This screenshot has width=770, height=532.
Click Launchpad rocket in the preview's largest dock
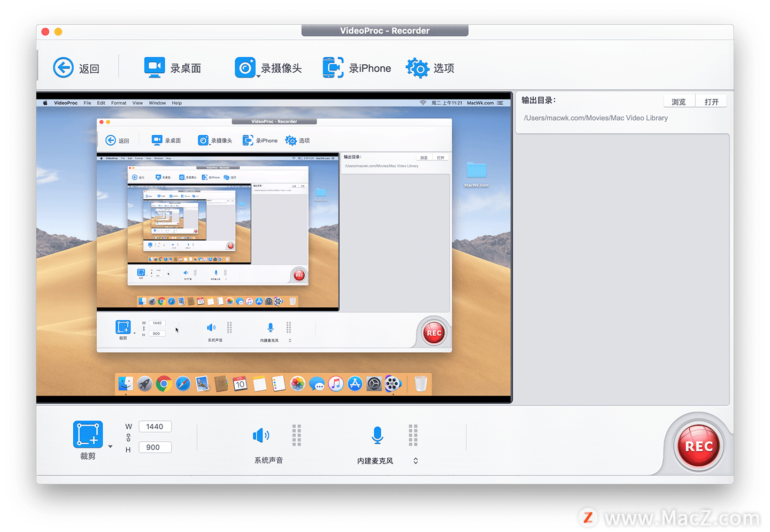tap(145, 383)
